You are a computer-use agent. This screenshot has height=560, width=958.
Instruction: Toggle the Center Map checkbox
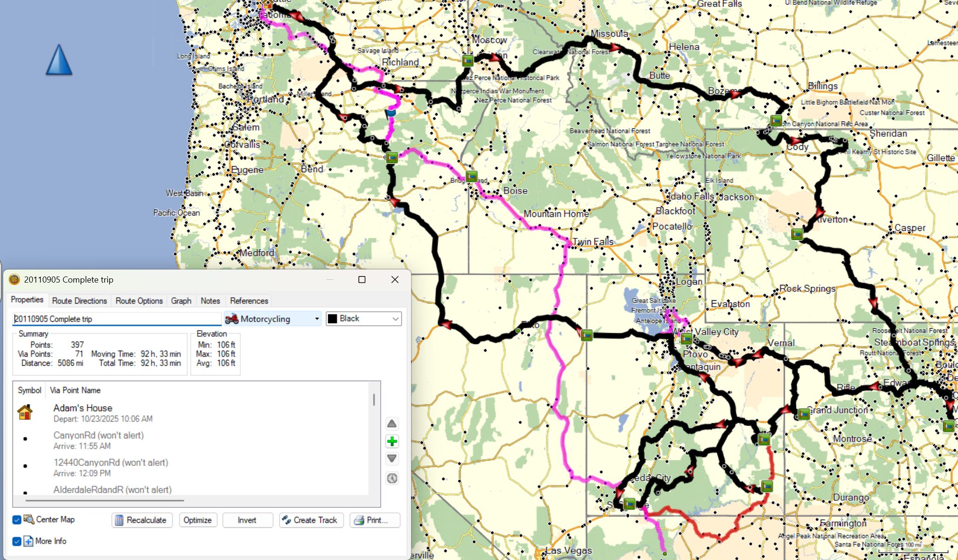tap(17, 520)
